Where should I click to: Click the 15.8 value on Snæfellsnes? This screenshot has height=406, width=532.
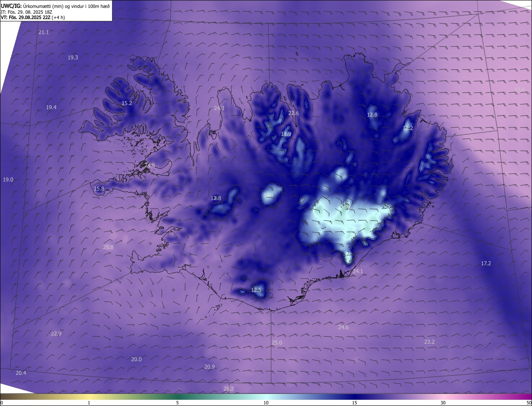pos(99,189)
